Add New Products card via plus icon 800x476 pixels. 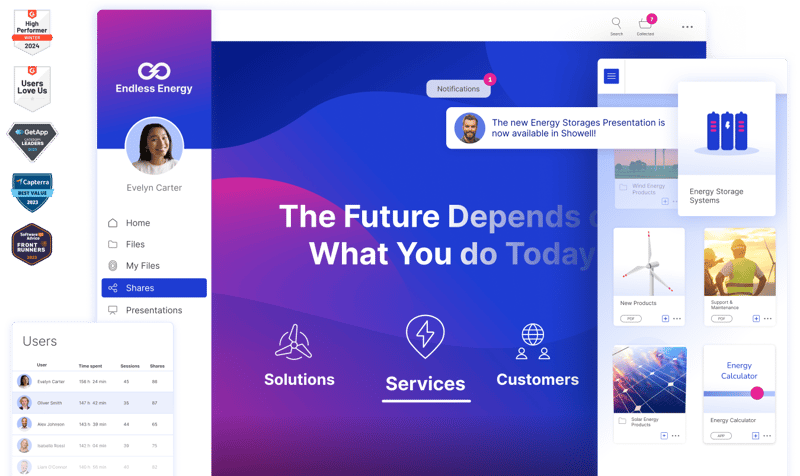(x=665, y=318)
